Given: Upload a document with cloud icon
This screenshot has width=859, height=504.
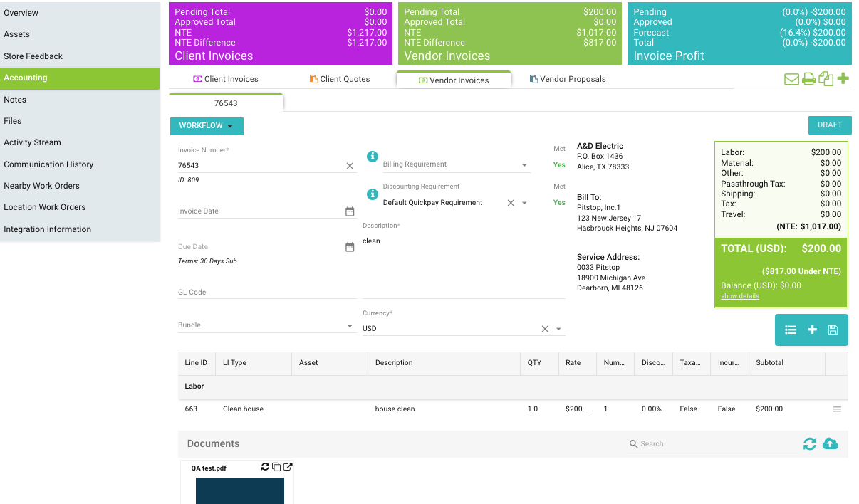Looking at the screenshot, I should coord(831,443).
